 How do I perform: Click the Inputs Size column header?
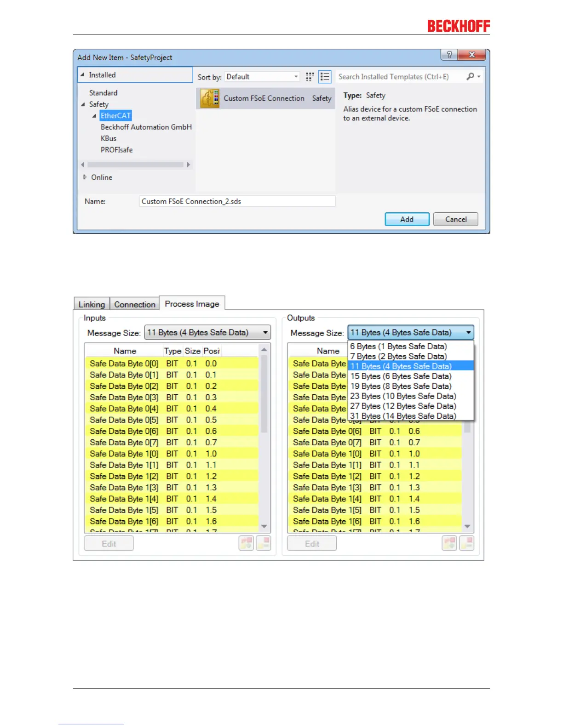[193, 351]
